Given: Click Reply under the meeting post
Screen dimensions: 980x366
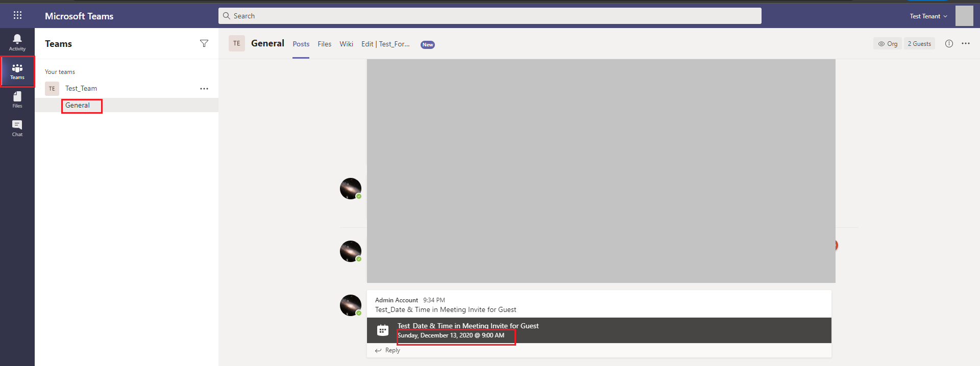Looking at the screenshot, I should 388,351.
